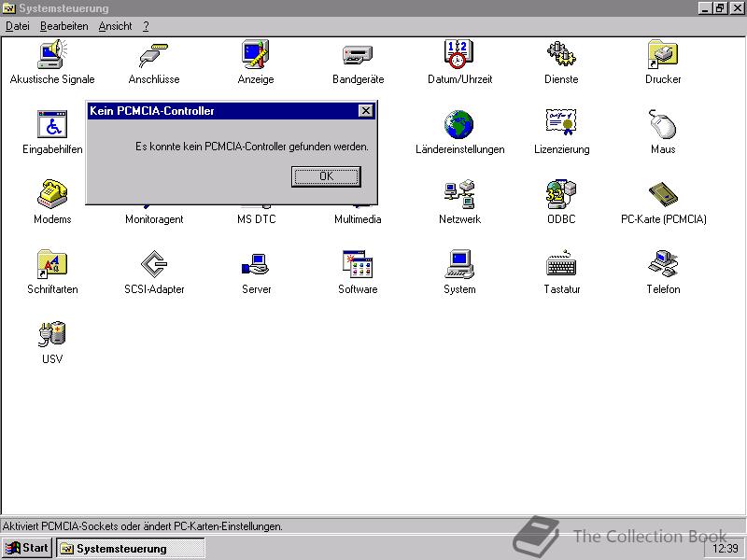The height and width of the screenshot is (560, 747).
Task: Close the Kein PCMCIA-Controller dialog
Action: [365, 111]
